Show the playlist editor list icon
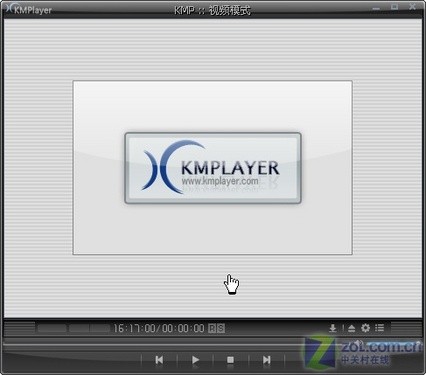The height and width of the screenshot is (375, 426). pyautogui.click(x=380, y=328)
